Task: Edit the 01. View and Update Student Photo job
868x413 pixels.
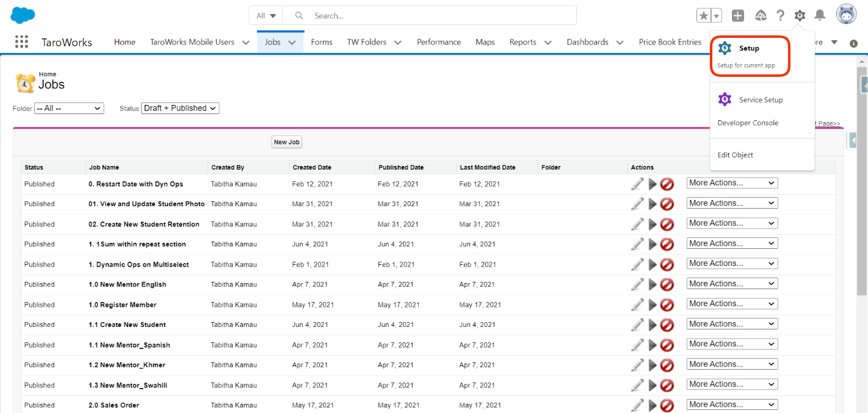Action: click(637, 204)
